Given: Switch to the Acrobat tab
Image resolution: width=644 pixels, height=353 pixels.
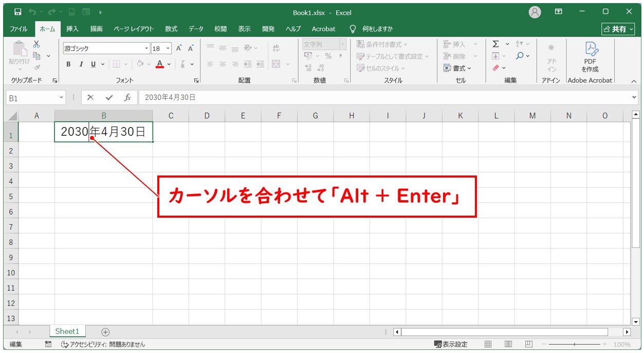Looking at the screenshot, I should click(323, 29).
